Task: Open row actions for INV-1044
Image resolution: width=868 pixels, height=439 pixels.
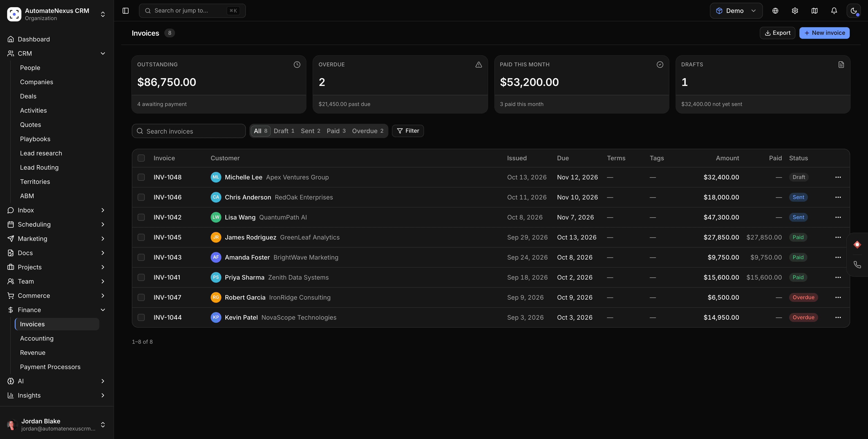Action: click(x=838, y=317)
